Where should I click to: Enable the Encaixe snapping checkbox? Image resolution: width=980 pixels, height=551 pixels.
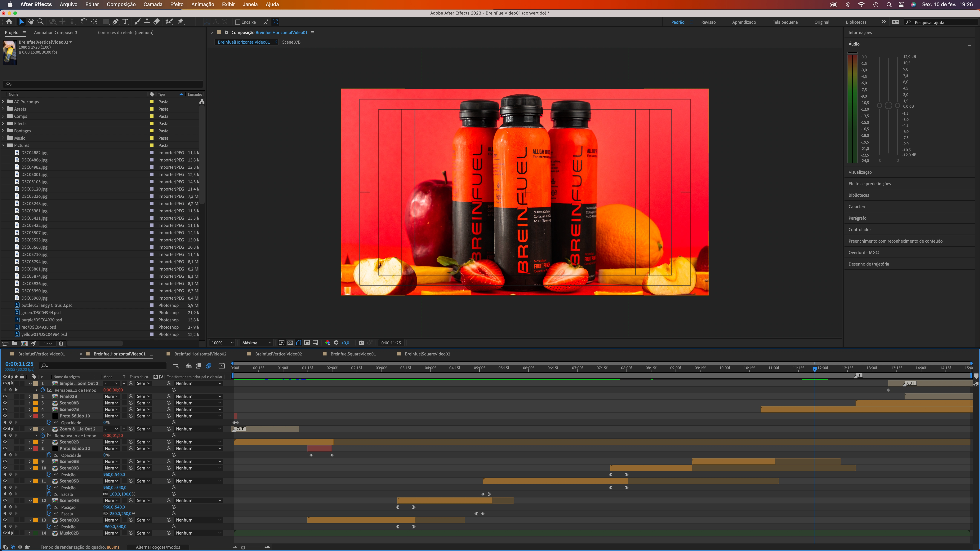point(238,22)
